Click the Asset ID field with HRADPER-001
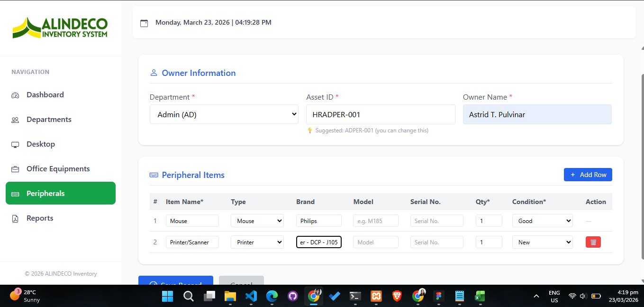 pyautogui.click(x=381, y=114)
